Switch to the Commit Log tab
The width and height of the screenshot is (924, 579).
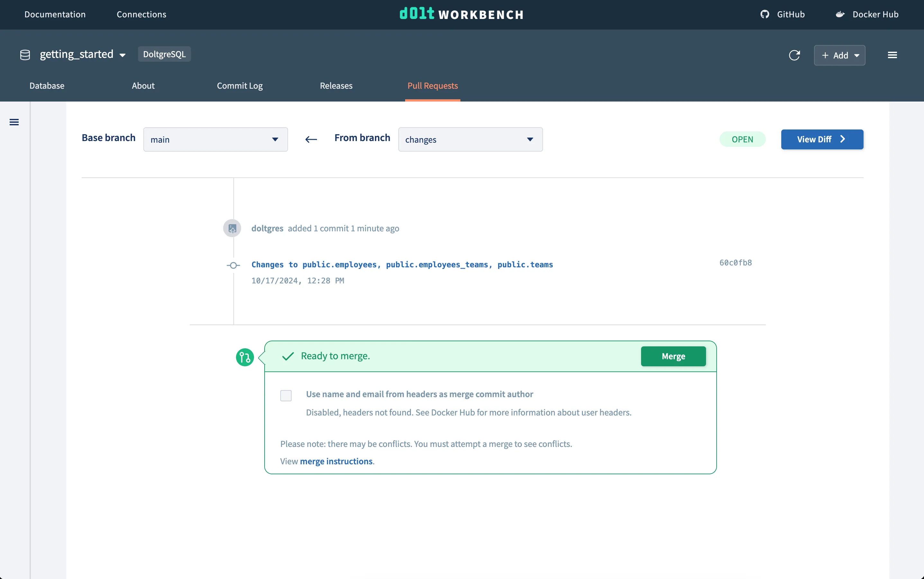point(240,86)
